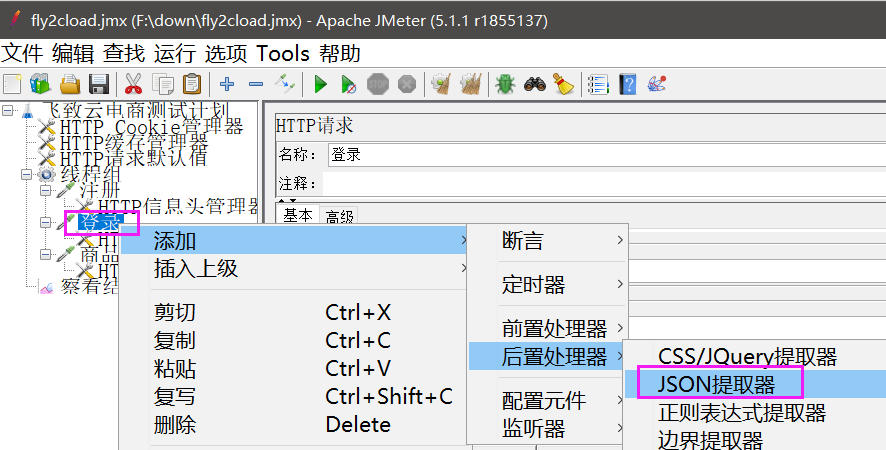Viewport: 886px width, 450px height.
Task: Collapse the 登录 sampler node toggle
Action: pyautogui.click(x=45, y=223)
